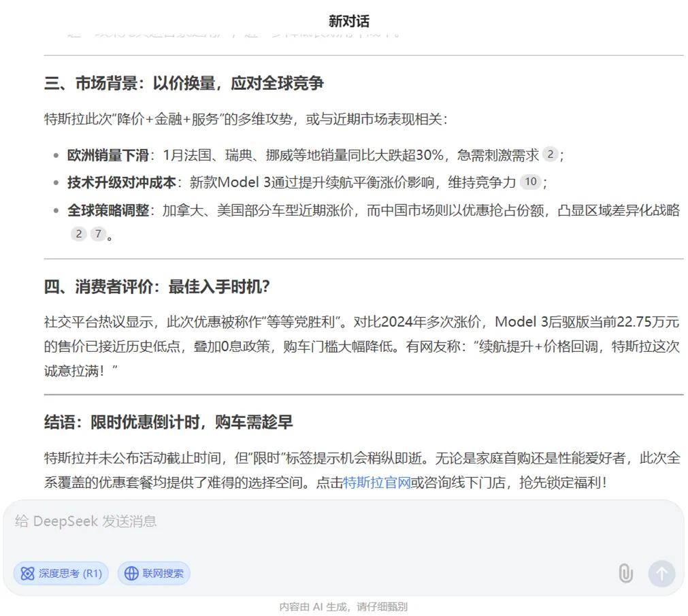Enable 联网搜索 web search

(154, 574)
